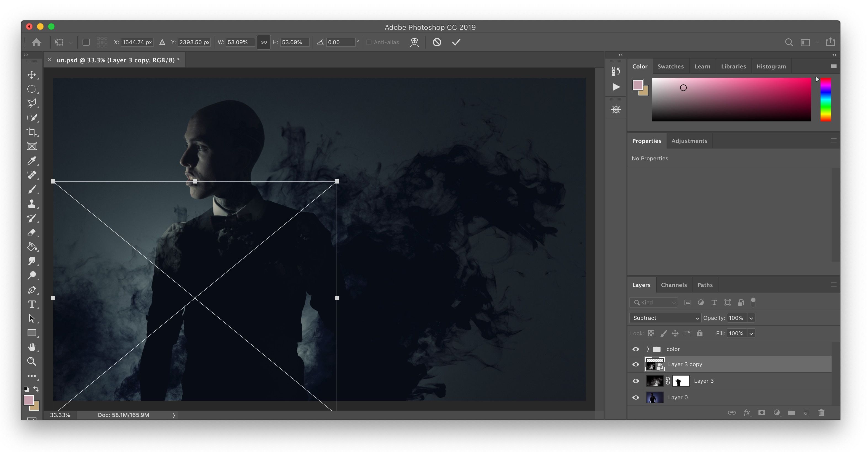Viewport: 868px width, 452px height.
Task: Open the Opacity percentage dropdown
Action: click(750, 318)
